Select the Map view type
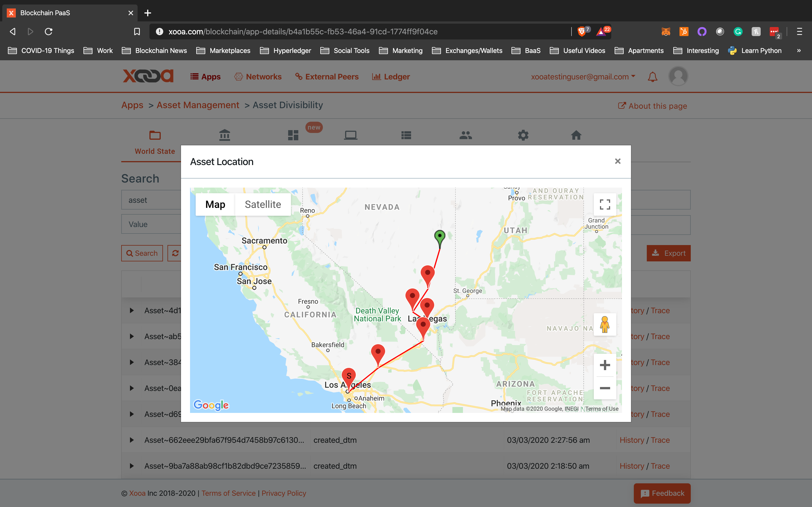 pos(215,204)
